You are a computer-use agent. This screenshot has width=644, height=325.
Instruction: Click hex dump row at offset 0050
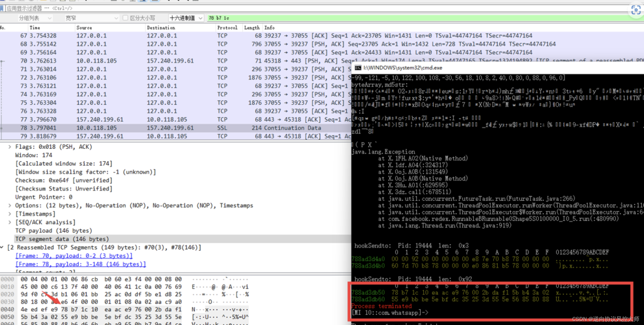(x=124, y=317)
